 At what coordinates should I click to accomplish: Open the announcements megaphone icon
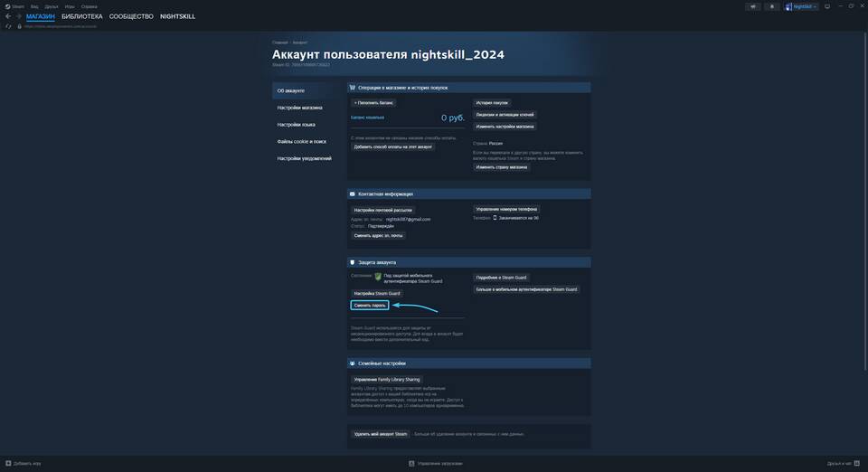point(752,6)
